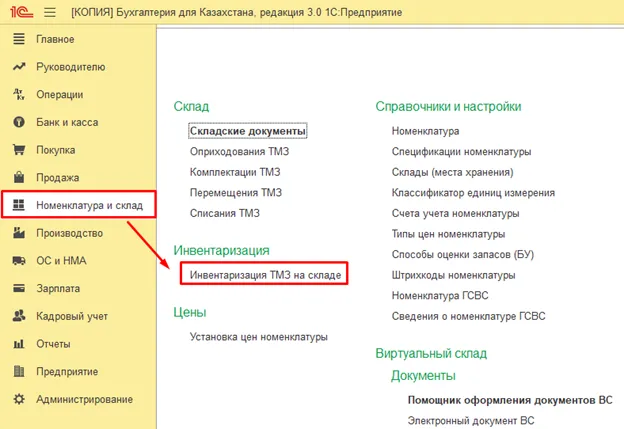Open the Продажа section
This screenshot has width=624, height=429.
pyautogui.click(x=58, y=177)
